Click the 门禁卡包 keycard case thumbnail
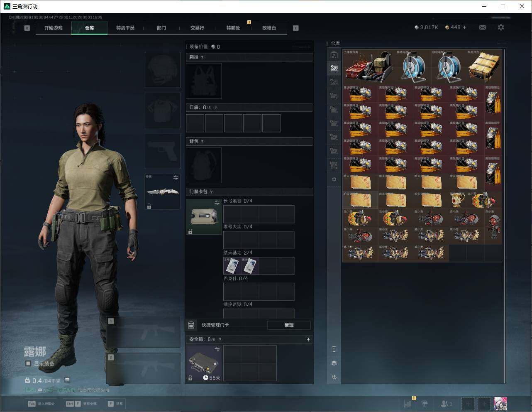This screenshot has width=532, height=412. 204,217
